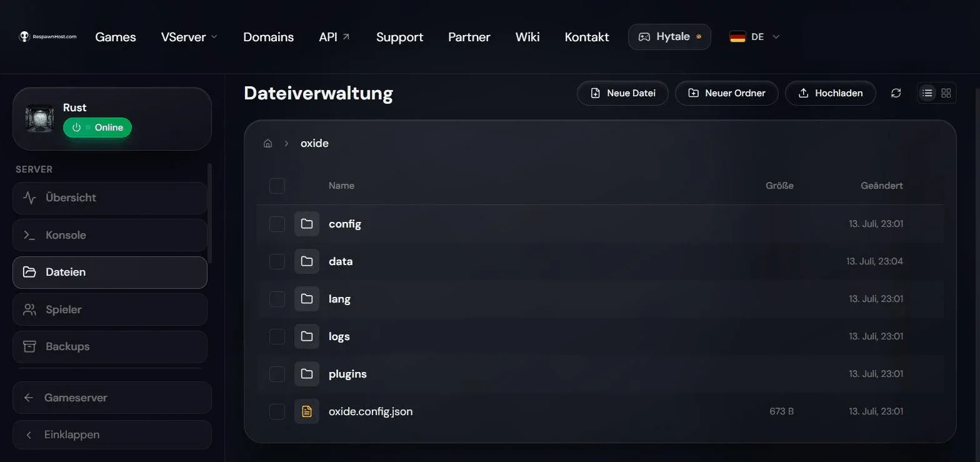Switch to grid view layout
The height and width of the screenshot is (462, 980).
tap(946, 93)
